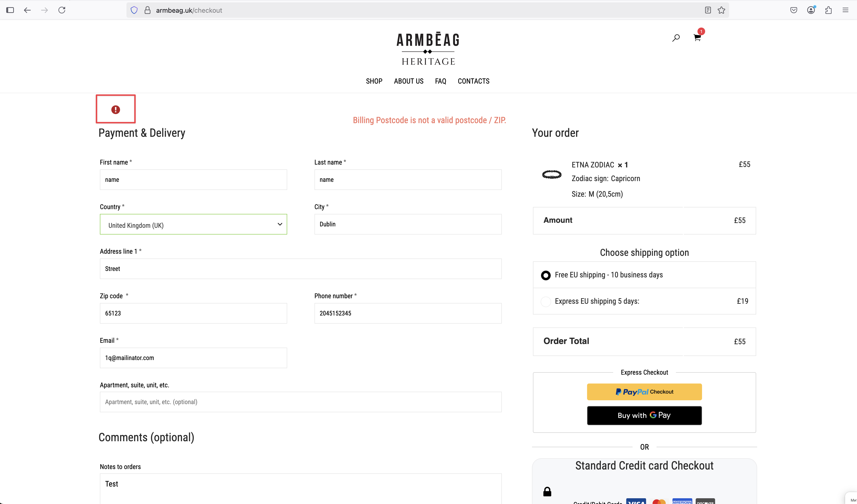The image size is (857, 504).
Task: Open Firefox hamburger application menu
Action: click(846, 10)
